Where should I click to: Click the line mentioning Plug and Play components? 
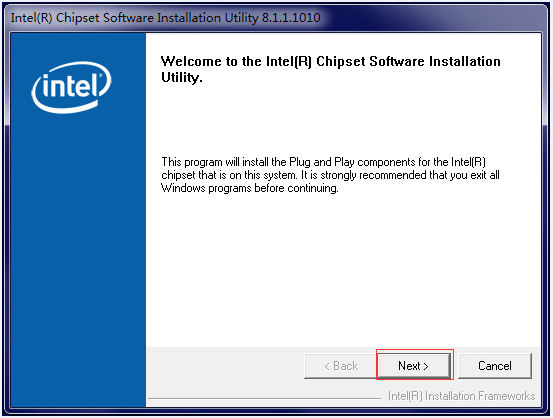(323, 162)
